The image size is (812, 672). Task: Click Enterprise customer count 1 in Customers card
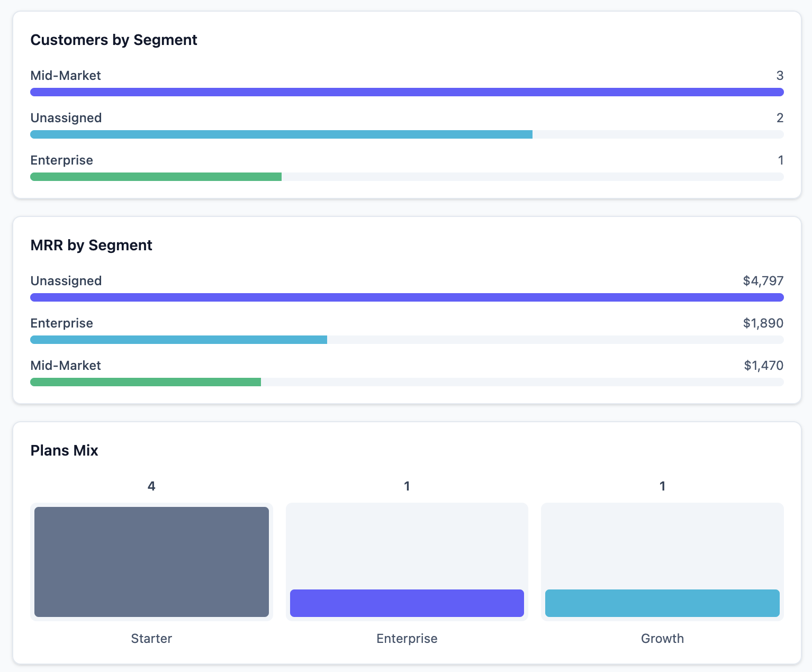click(x=781, y=160)
